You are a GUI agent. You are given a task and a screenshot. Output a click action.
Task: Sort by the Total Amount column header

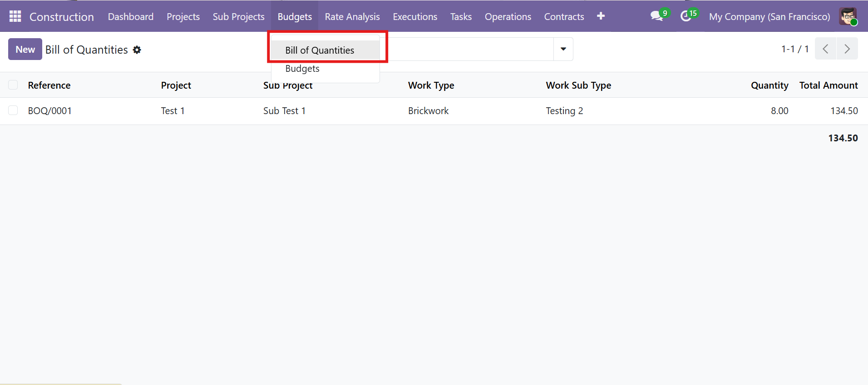coord(828,85)
